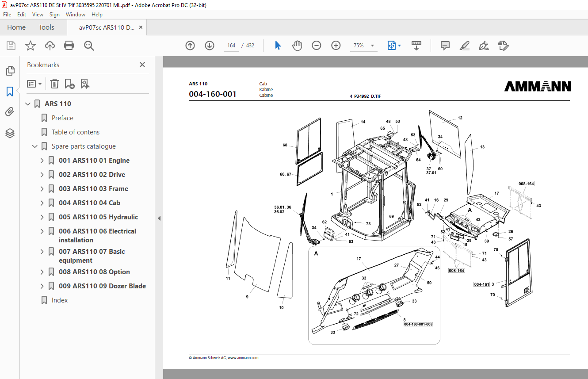Image resolution: width=588 pixels, height=379 pixels.
Task: Add a sticky note comment
Action: (x=445, y=46)
